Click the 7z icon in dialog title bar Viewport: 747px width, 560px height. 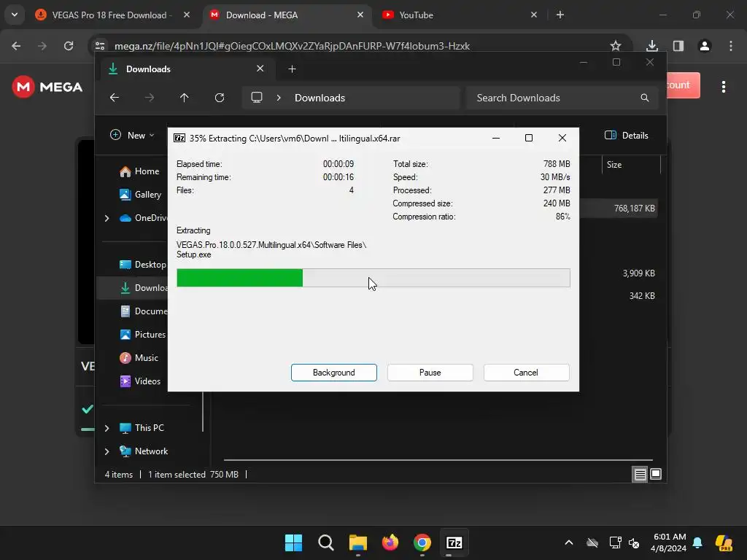[x=179, y=138]
